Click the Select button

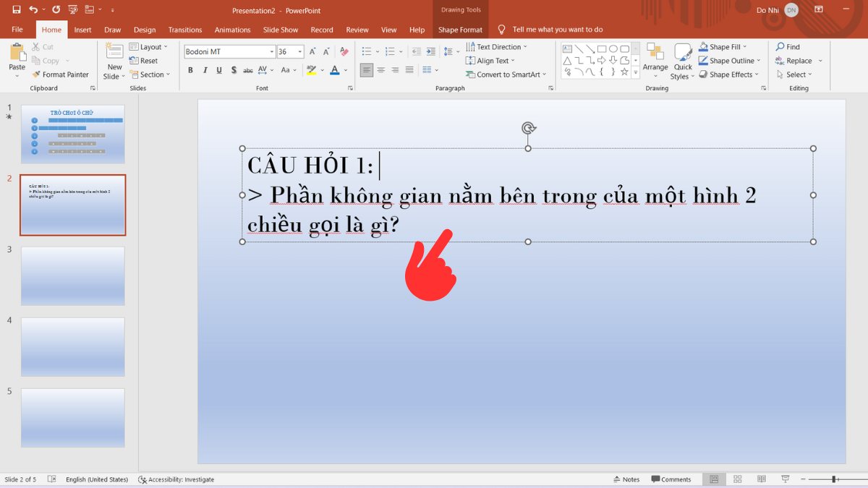794,74
